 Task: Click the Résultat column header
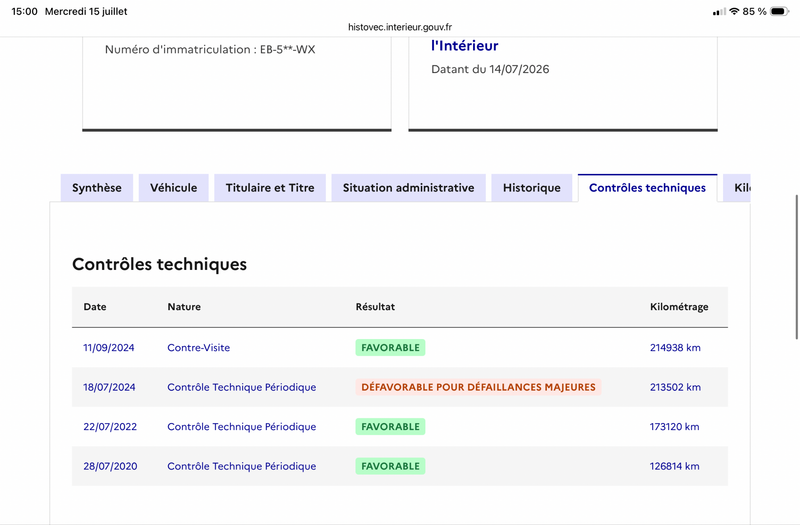pos(375,307)
